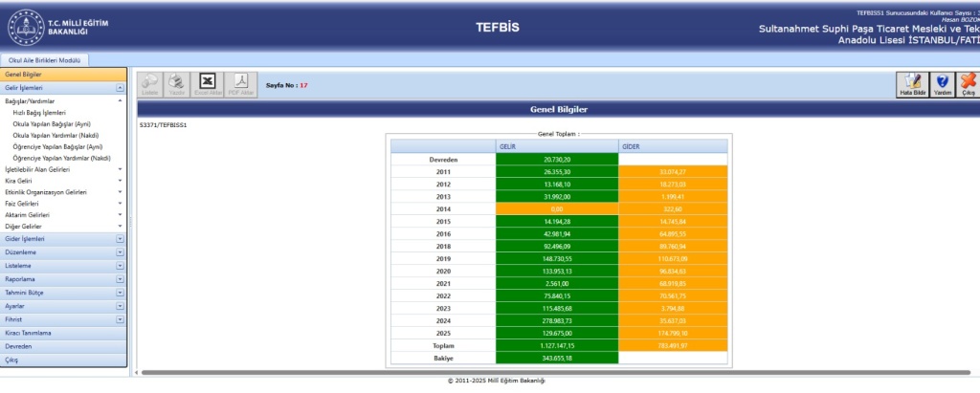This screenshot has width=980, height=393.
Task: Collapse the Gelir İşlemleri section
Action: (x=120, y=87)
